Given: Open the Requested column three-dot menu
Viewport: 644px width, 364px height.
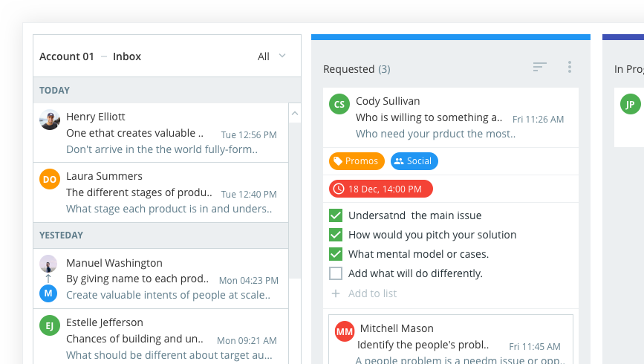Looking at the screenshot, I should pos(570,68).
